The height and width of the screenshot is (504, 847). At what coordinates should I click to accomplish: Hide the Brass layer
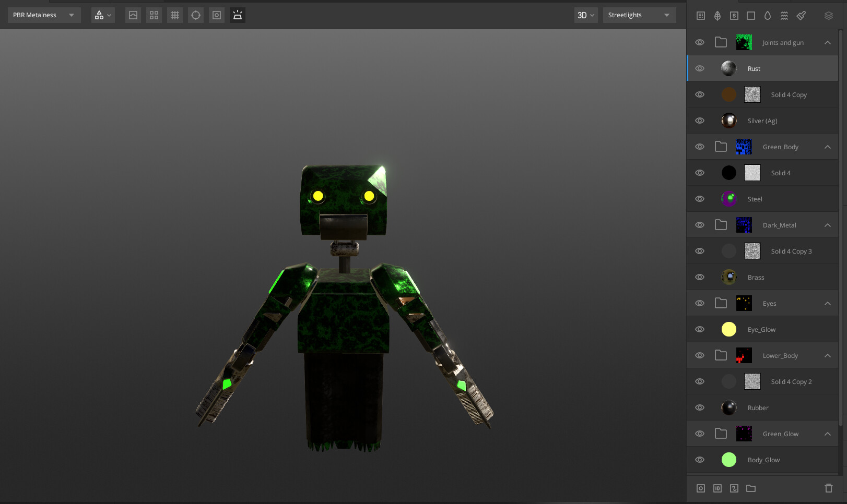699,277
